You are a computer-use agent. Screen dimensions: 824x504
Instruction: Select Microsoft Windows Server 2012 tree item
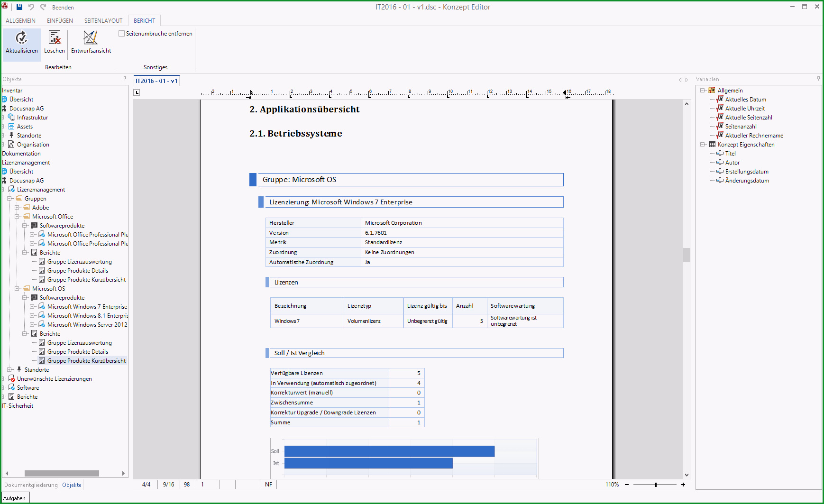pos(87,324)
